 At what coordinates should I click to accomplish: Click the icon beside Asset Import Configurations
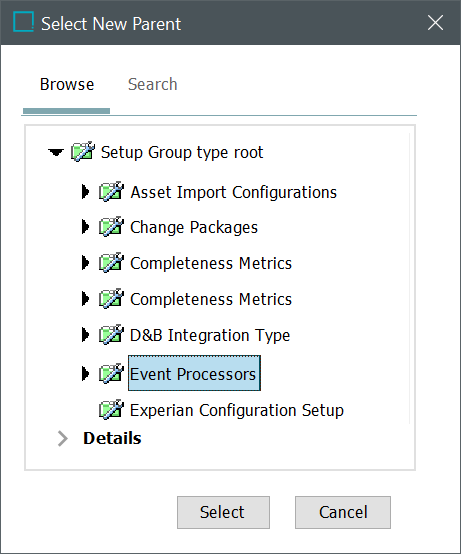click(x=111, y=192)
